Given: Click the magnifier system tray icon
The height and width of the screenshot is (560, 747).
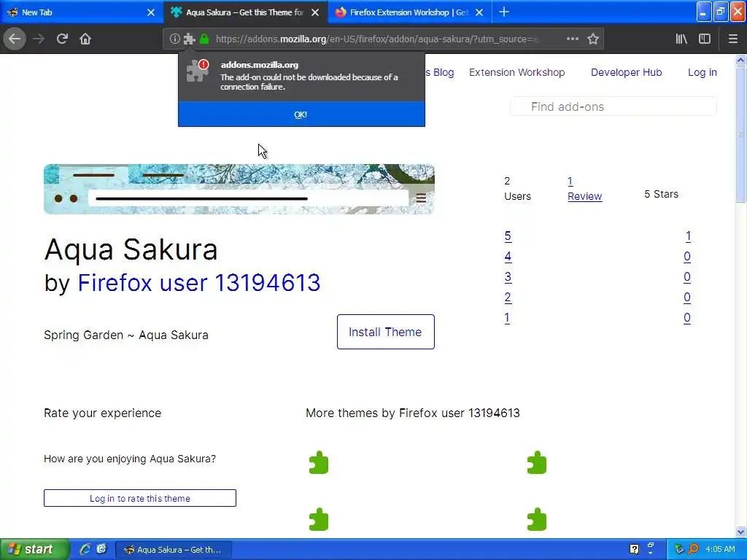Looking at the screenshot, I should point(693,550).
